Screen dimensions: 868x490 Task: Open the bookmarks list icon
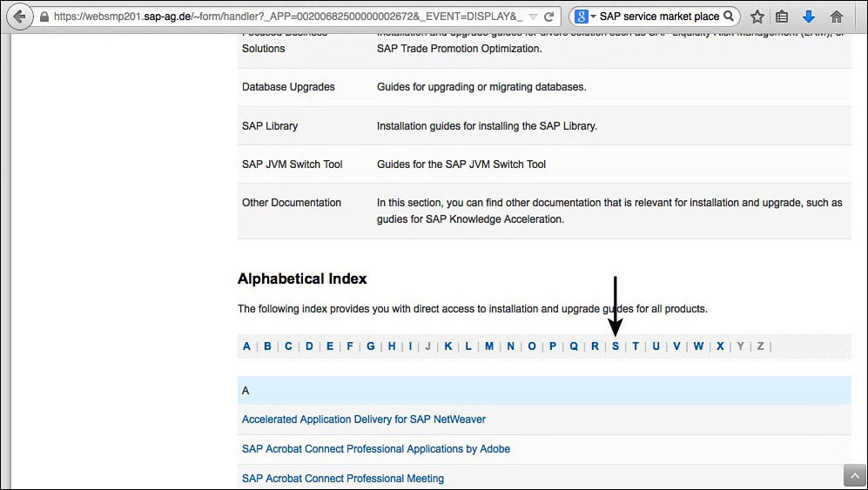coord(782,17)
